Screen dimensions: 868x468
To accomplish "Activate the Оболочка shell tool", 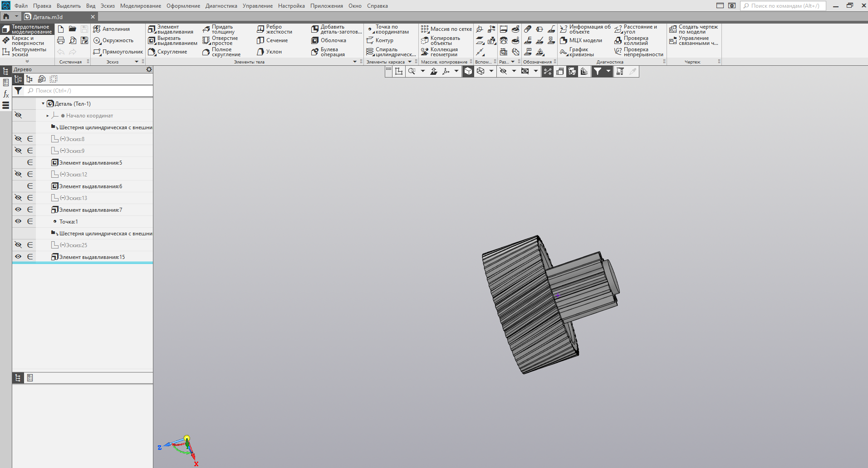I will [x=329, y=40].
